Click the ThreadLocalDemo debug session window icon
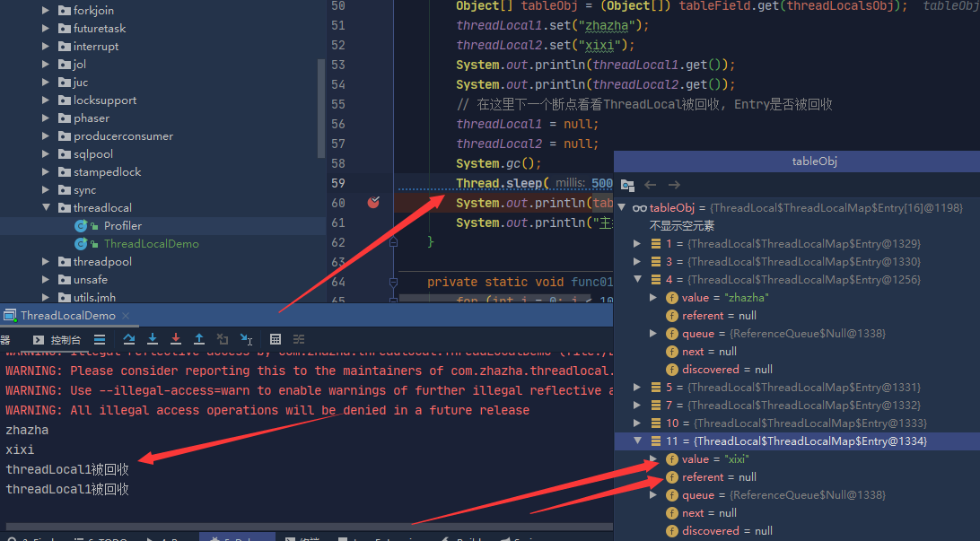The width and height of the screenshot is (980, 541). [x=9, y=316]
